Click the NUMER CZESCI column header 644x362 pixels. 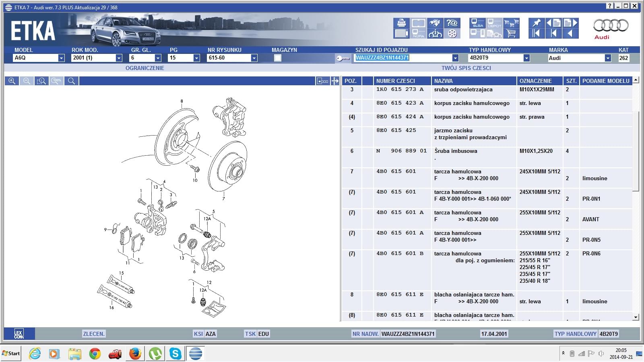402,81
